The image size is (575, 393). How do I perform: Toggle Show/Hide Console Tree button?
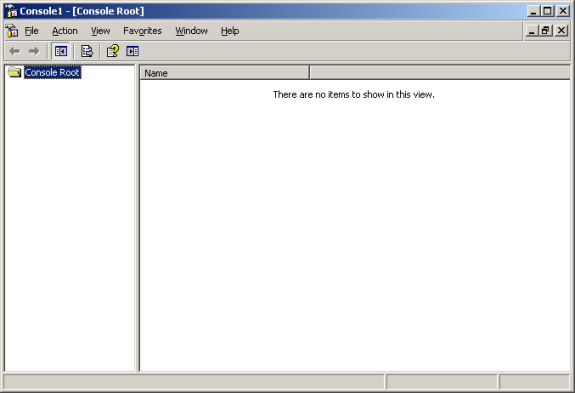pos(61,51)
